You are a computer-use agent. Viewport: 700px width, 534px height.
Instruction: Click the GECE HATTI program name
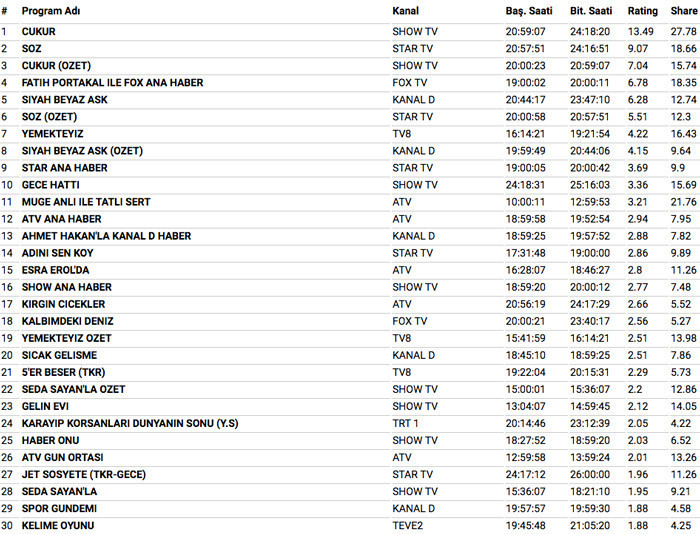(51, 185)
